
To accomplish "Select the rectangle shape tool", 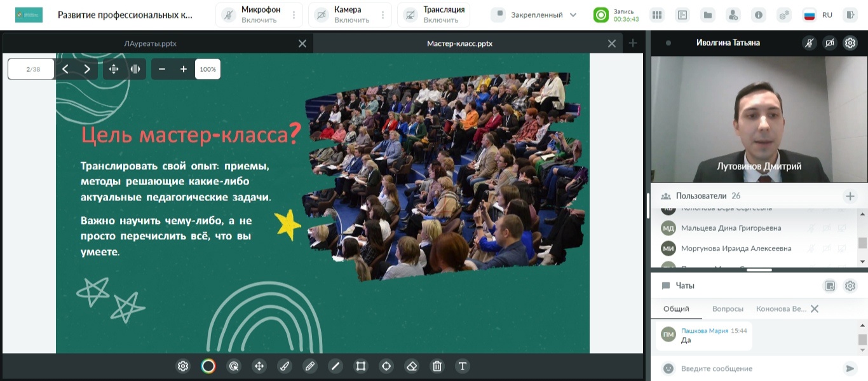I will (361, 366).
